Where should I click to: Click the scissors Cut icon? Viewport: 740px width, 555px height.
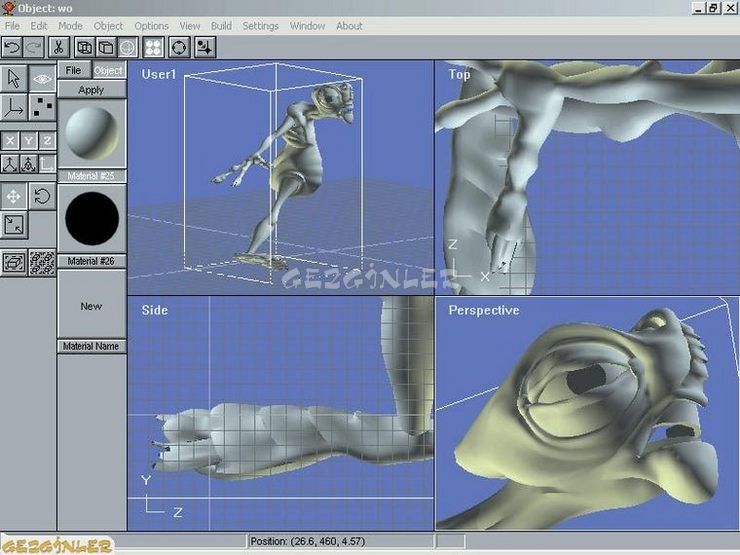point(59,47)
